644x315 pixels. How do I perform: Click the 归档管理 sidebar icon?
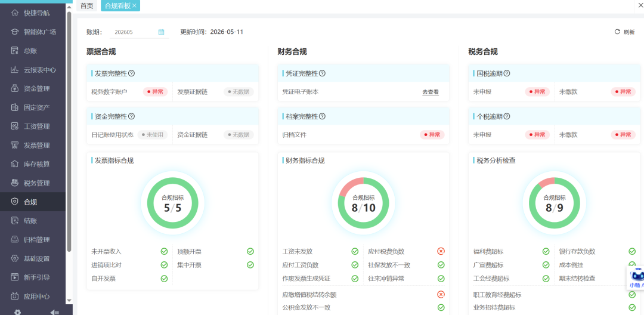pyautogui.click(x=15, y=240)
